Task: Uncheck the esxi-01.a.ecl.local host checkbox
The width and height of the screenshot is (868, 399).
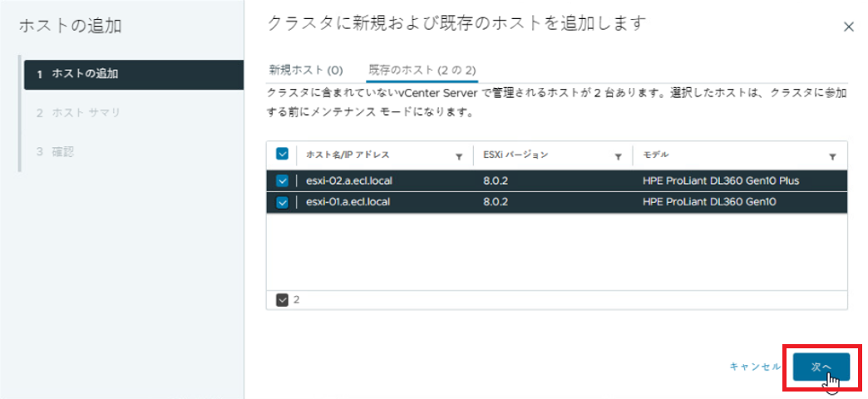Action: pos(283,203)
